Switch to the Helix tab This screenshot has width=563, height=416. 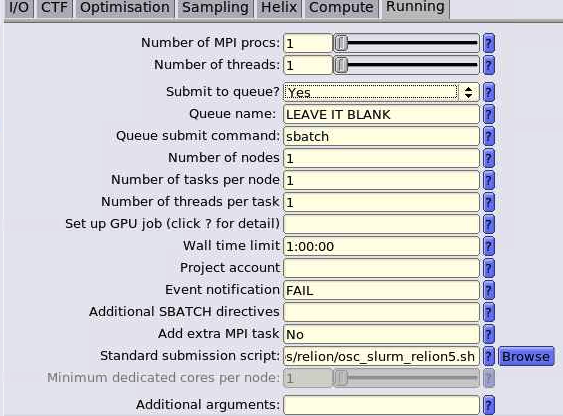(x=279, y=8)
